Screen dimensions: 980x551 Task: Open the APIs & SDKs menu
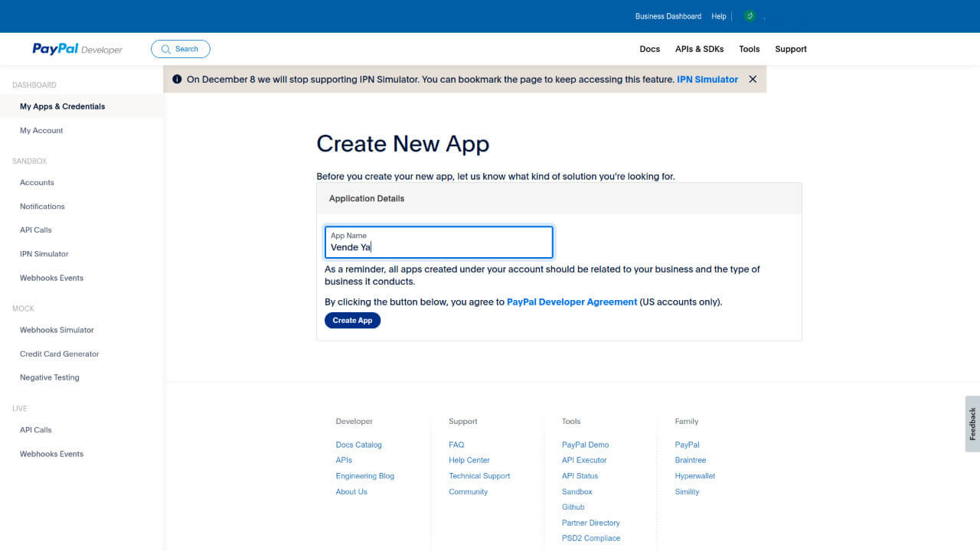point(699,49)
